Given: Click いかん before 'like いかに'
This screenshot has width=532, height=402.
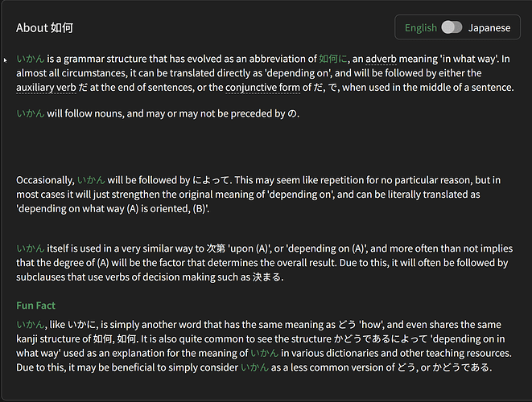Looking at the screenshot, I should (x=31, y=324).
